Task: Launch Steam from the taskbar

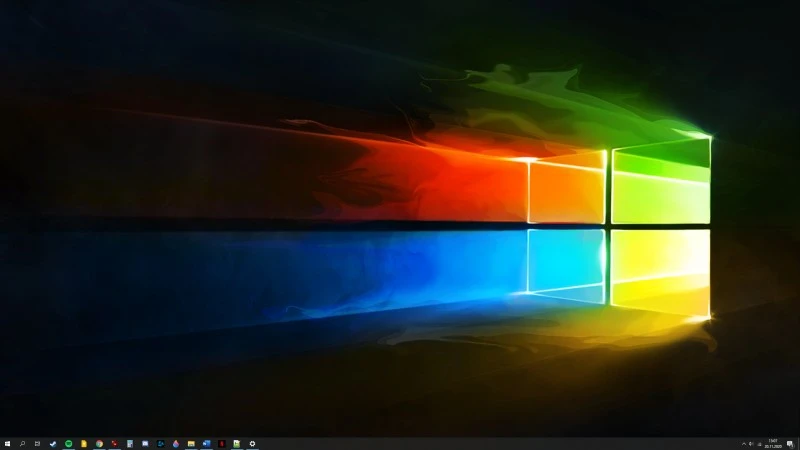Action: [53, 444]
